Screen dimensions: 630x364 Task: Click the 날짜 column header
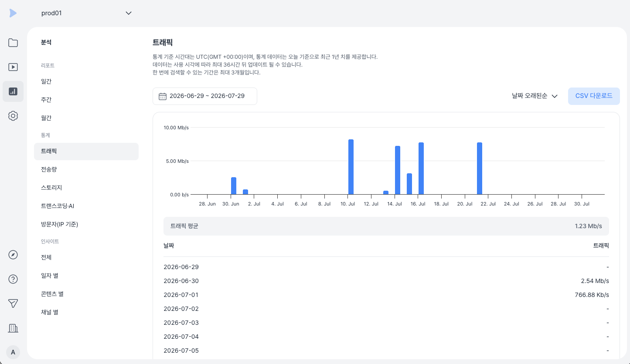pos(169,246)
